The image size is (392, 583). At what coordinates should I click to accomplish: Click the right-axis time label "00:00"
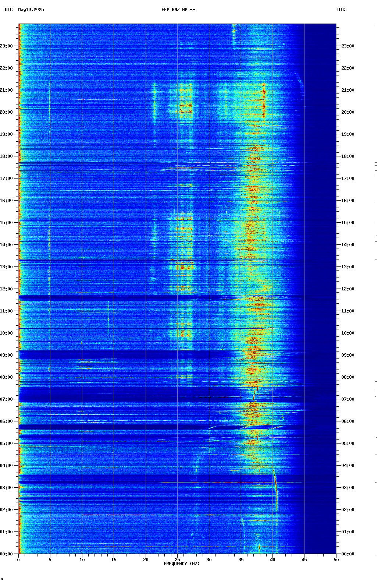point(348,554)
